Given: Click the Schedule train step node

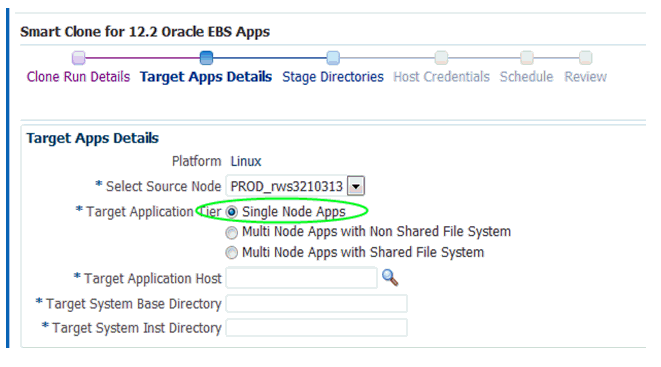Looking at the screenshot, I should [x=527, y=58].
